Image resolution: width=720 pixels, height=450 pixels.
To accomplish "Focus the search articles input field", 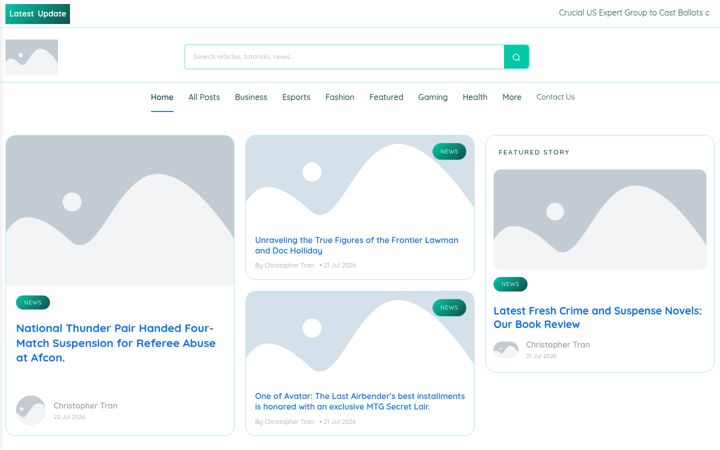I will (344, 57).
